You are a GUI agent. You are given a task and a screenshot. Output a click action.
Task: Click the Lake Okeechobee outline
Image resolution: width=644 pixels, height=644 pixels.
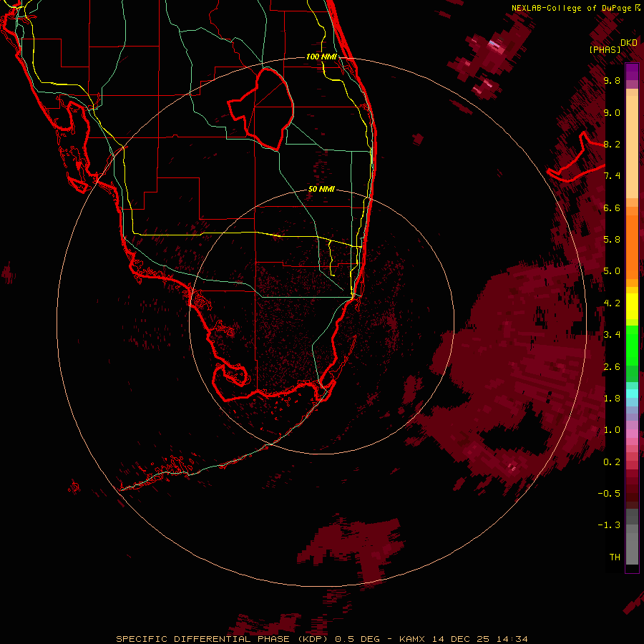pos(260,109)
